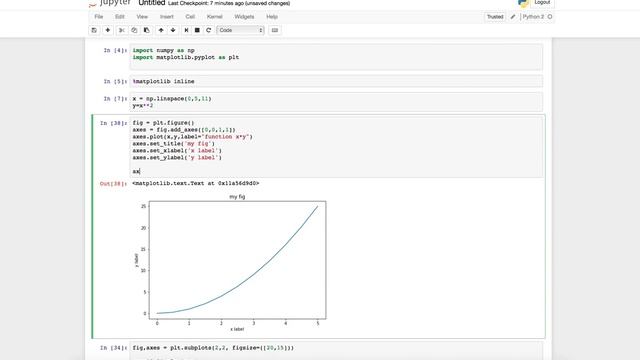Click the Out[38] prompt label
This screenshot has width=640, height=360.
[x=113, y=184]
